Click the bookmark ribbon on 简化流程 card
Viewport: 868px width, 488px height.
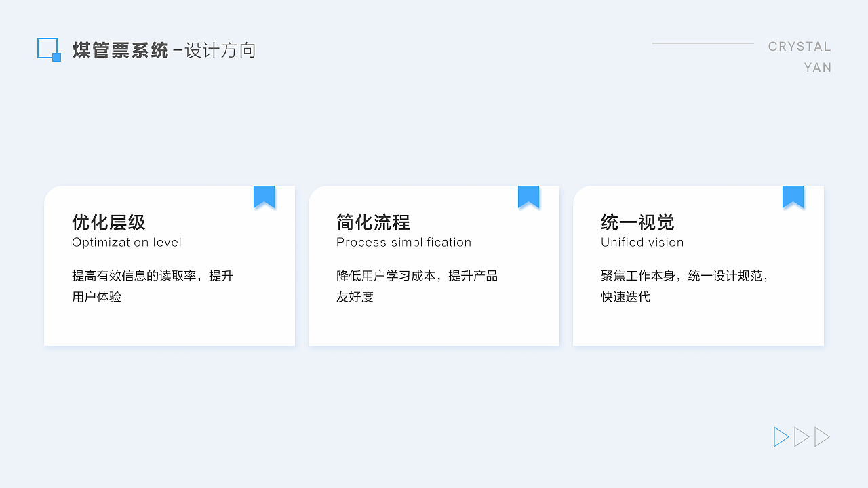529,197
